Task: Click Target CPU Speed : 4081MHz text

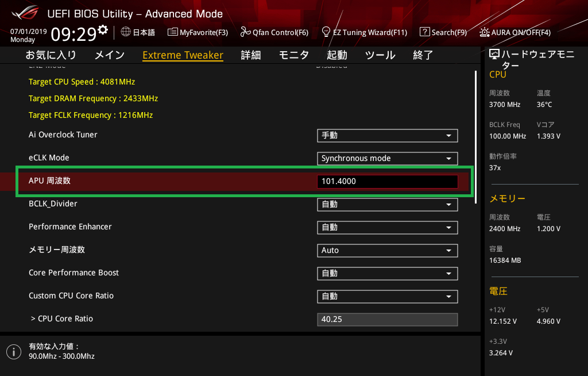Action: 82,82
